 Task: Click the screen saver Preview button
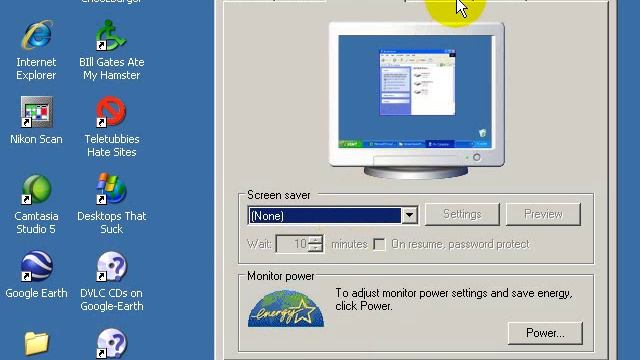click(x=543, y=214)
